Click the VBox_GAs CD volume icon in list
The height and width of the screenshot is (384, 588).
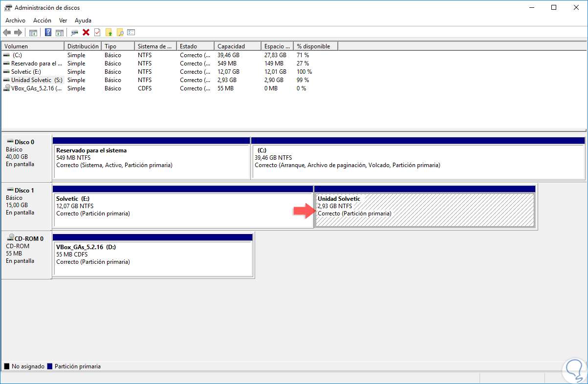(6, 88)
